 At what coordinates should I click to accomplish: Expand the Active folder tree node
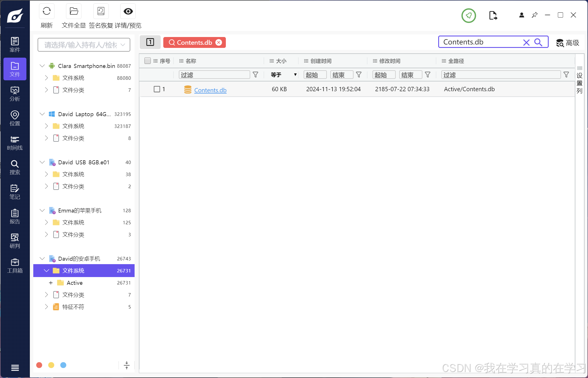tap(51, 283)
